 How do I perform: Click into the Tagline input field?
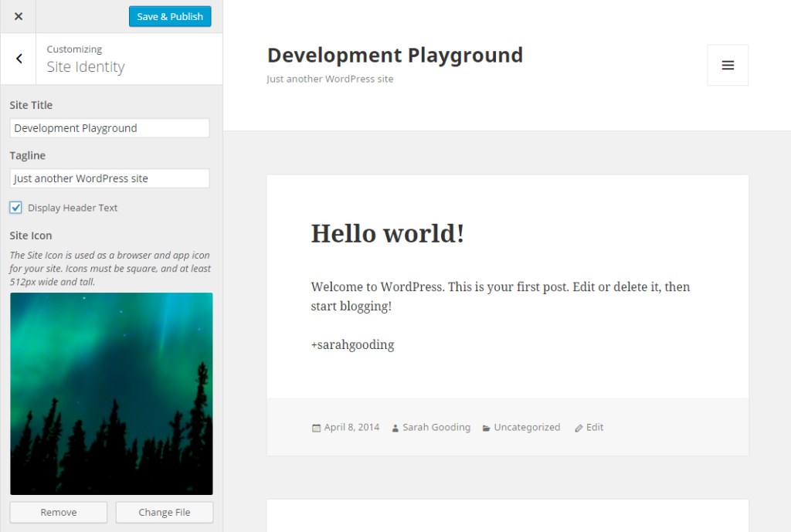110,178
